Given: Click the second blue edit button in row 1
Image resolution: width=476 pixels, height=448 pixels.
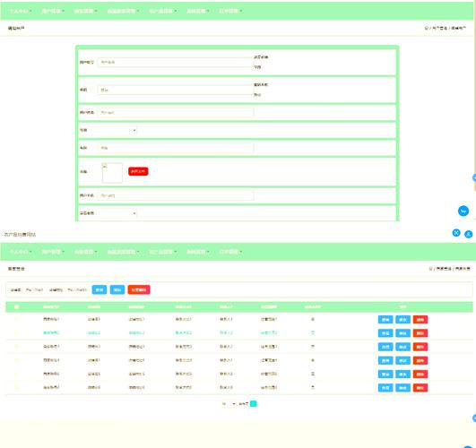Looking at the screenshot, I should click(402, 320).
